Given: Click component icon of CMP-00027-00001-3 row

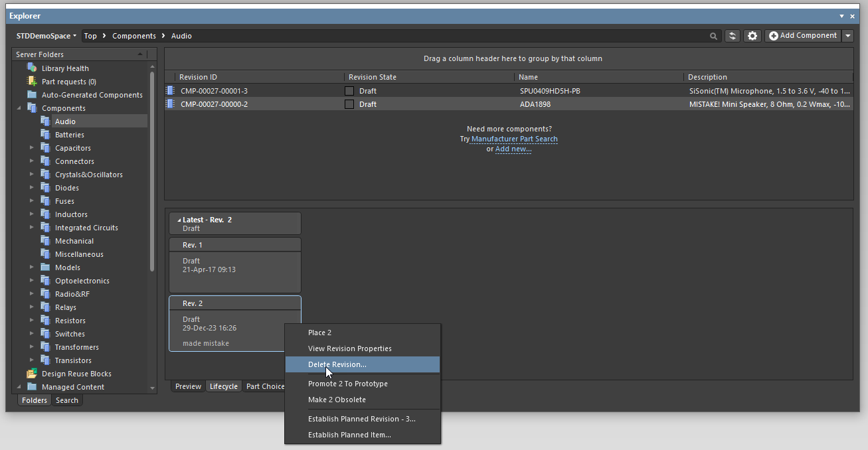Looking at the screenshot, I should click(x=170, y=91).
